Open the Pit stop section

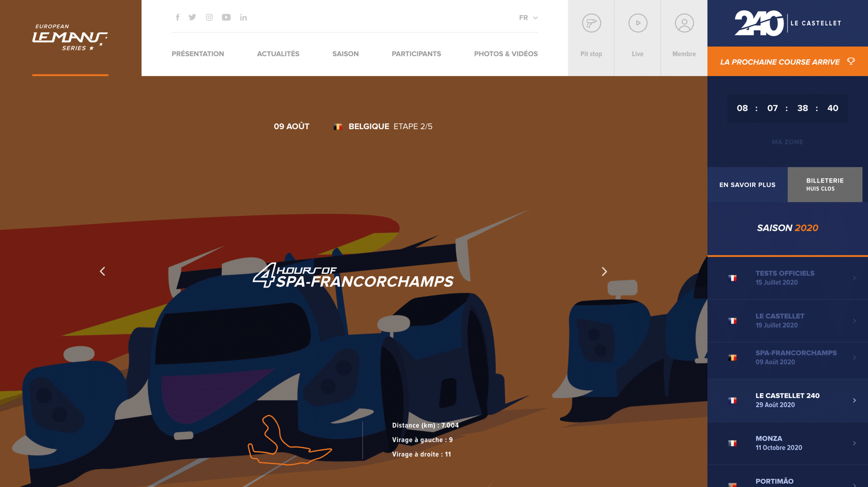click(x=591, y=38)
